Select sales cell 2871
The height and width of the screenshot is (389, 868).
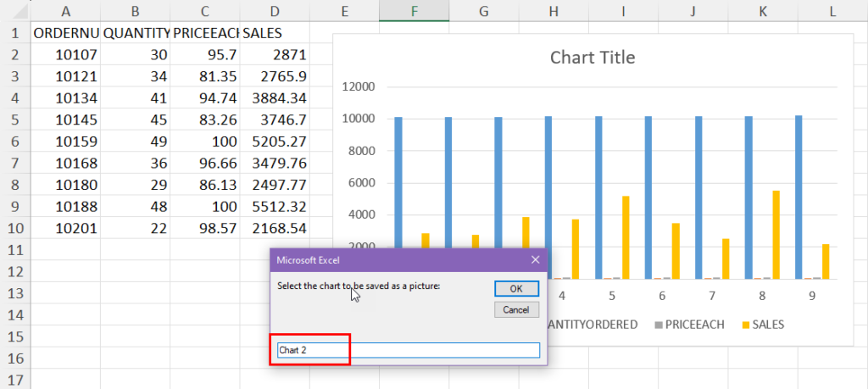pyautogui.click(x=275, y=55)
